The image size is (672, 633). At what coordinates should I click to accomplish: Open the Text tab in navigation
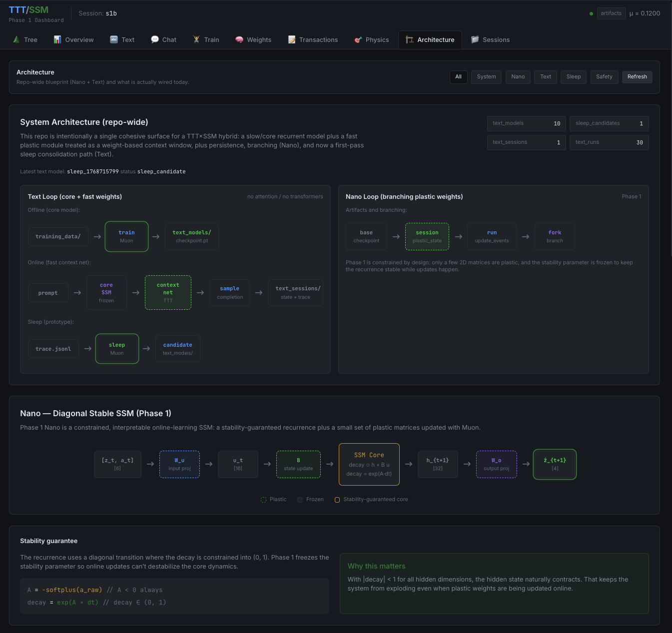(x=122, y=40)
